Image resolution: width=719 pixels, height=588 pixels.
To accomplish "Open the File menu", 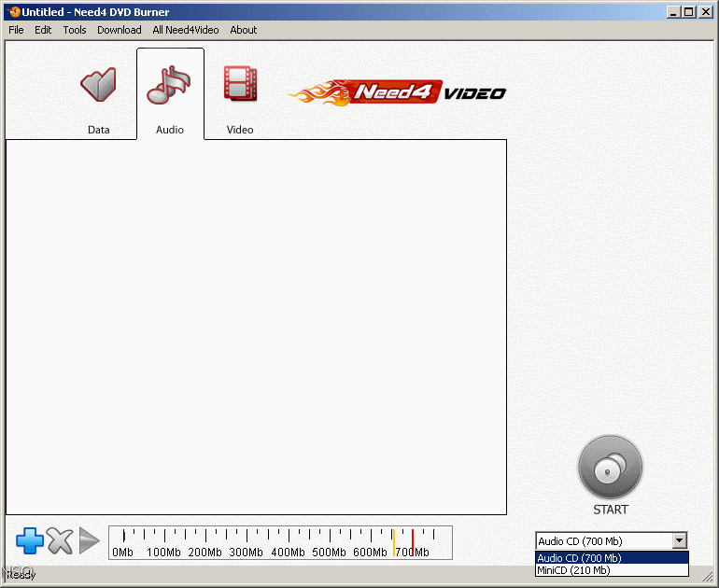I will pos(16,30).
